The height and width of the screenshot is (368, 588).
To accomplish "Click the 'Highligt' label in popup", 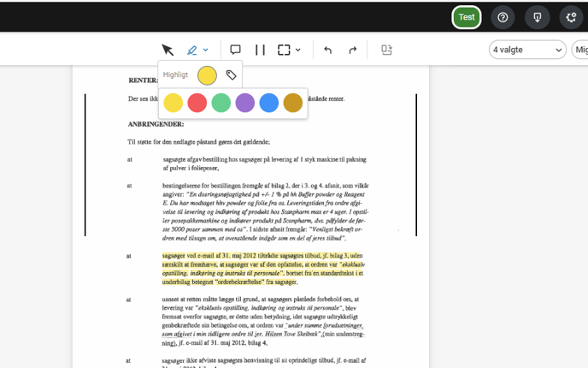I will click(x=175, y=74).
